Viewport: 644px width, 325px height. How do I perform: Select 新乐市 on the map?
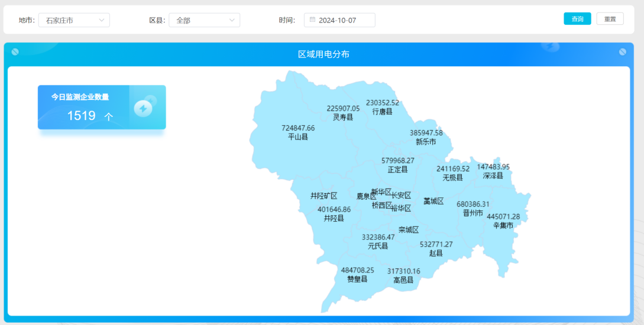tap(426, 142)
